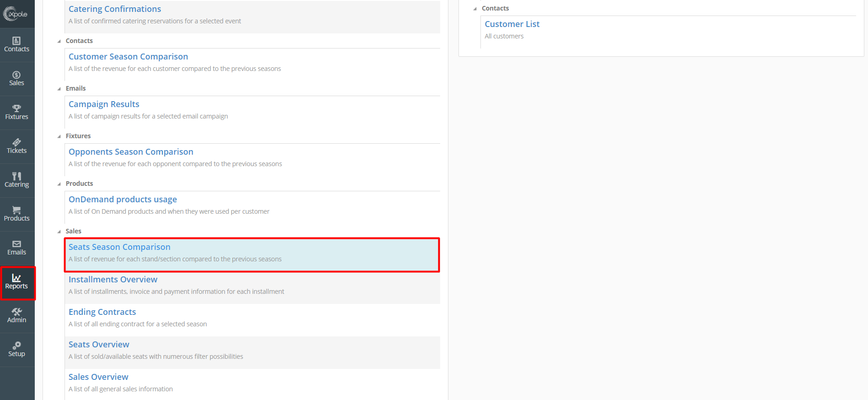Click 'A list of On Demand products' description
Screen dimensions: 868x400
(x=169, y=211)
